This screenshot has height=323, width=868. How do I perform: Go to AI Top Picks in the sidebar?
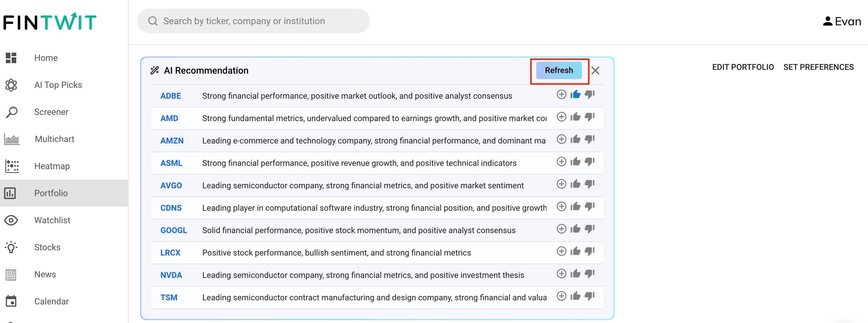click(x=58, y=85)
